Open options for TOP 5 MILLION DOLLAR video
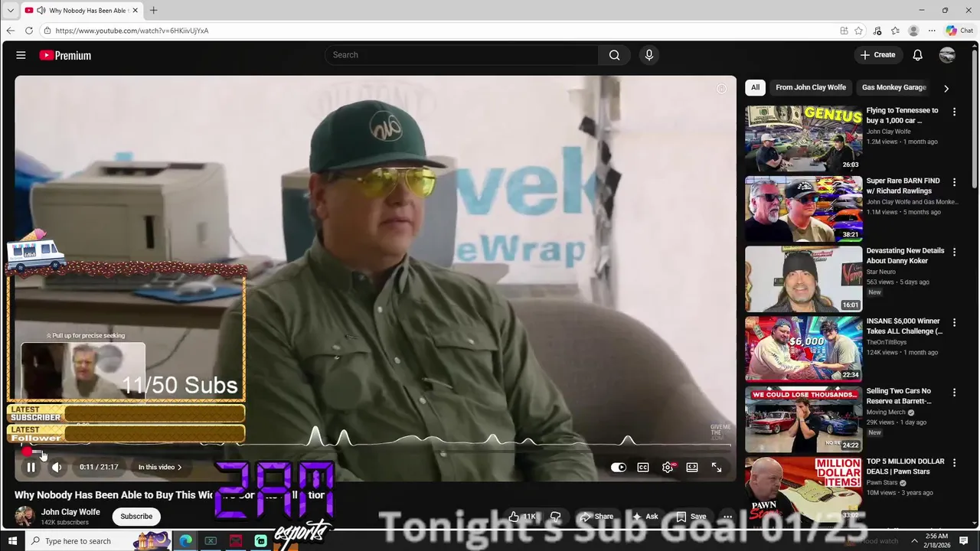 [954, 462]
